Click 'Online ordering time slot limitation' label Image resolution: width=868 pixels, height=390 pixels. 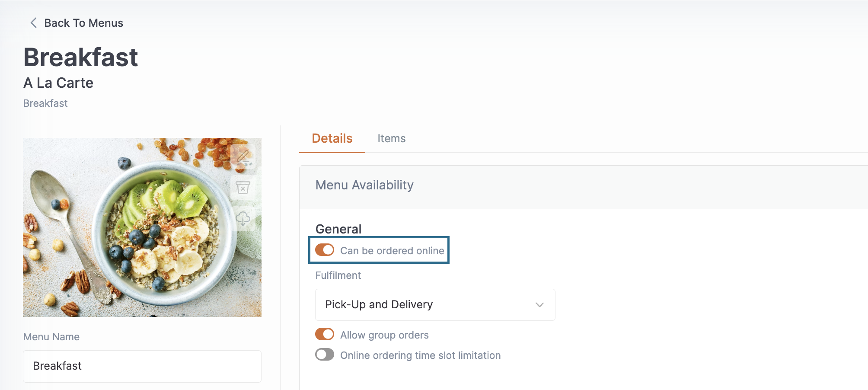[x=420, y=355]
